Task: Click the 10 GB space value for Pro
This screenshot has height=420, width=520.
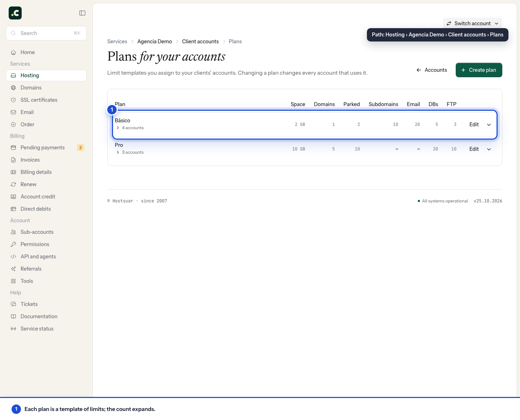Action: click(299, 149)
